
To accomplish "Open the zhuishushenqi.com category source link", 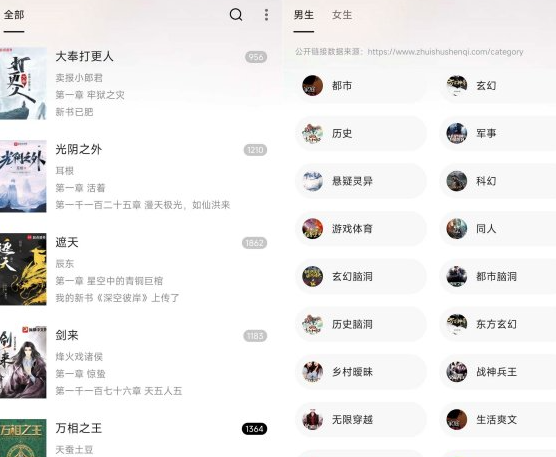I will (x=445, y=52).
